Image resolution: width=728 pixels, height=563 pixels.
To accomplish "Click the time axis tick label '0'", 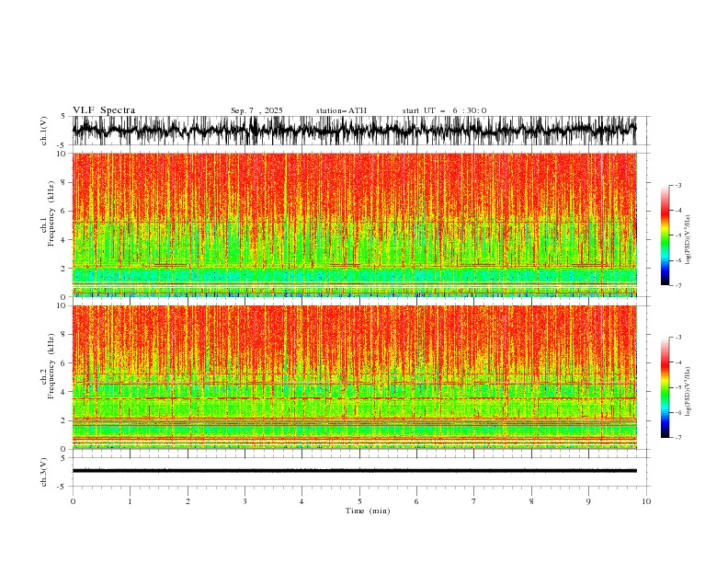I will point(73,501).
